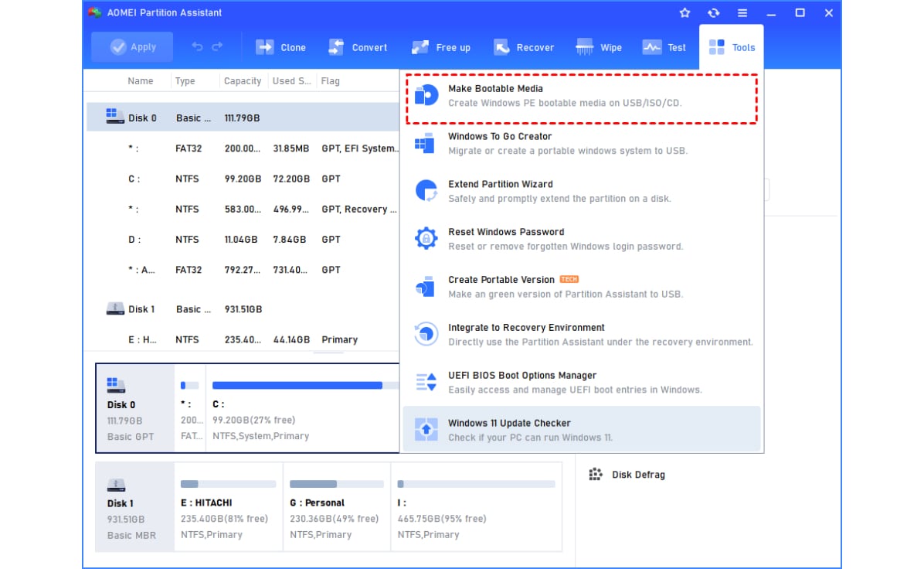Choose Make Bootable Media
Viewport: 924px width, 569px height.
(x=582, y=96)
